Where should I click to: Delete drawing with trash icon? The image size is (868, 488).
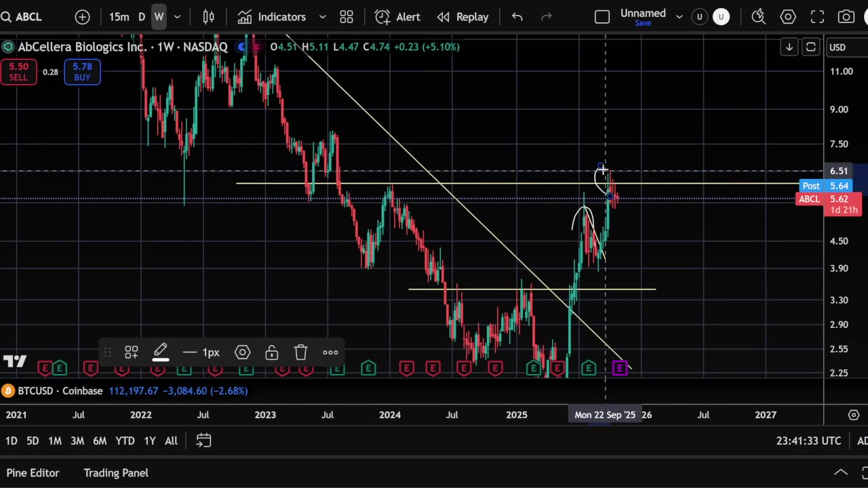[301, 352]
